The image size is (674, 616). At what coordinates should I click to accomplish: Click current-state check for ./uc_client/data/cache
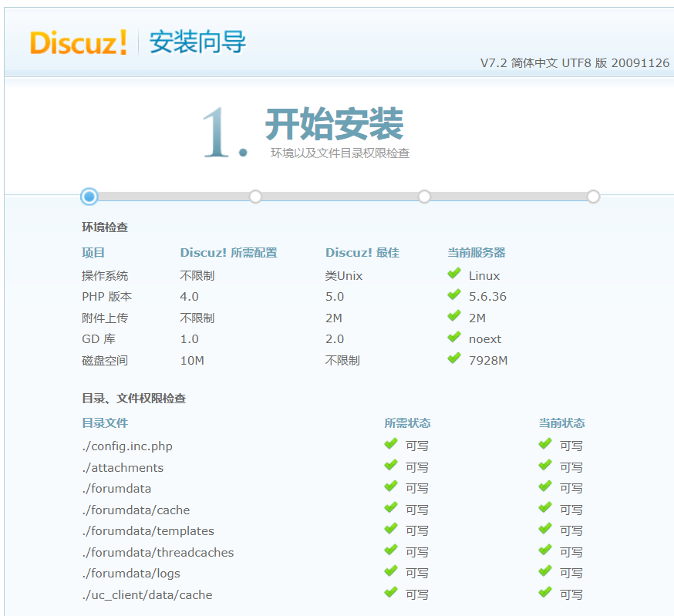coord(545,592)
